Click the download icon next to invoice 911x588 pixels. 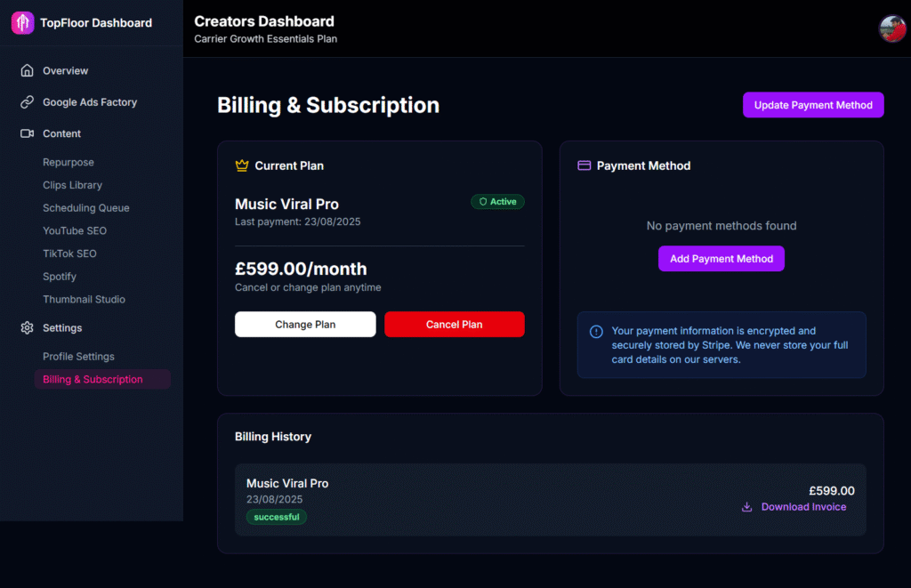tap(746, 507)
